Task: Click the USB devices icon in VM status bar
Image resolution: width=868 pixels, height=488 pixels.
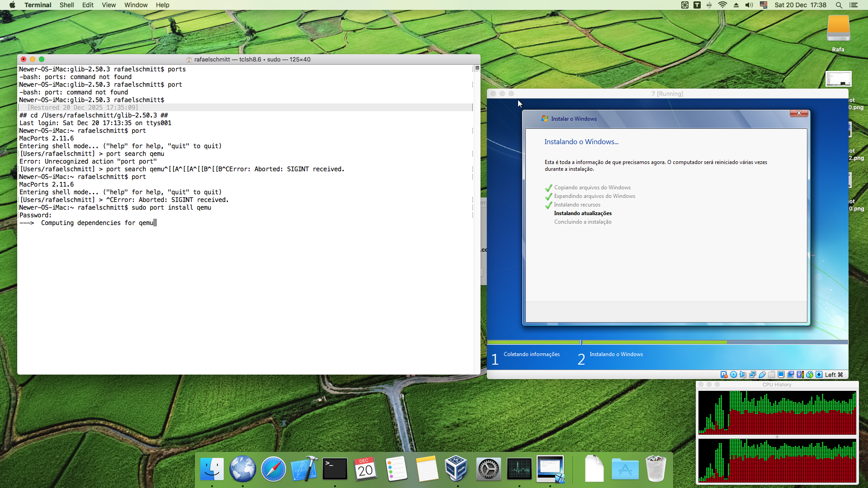Action: click(x=762, y=375)
